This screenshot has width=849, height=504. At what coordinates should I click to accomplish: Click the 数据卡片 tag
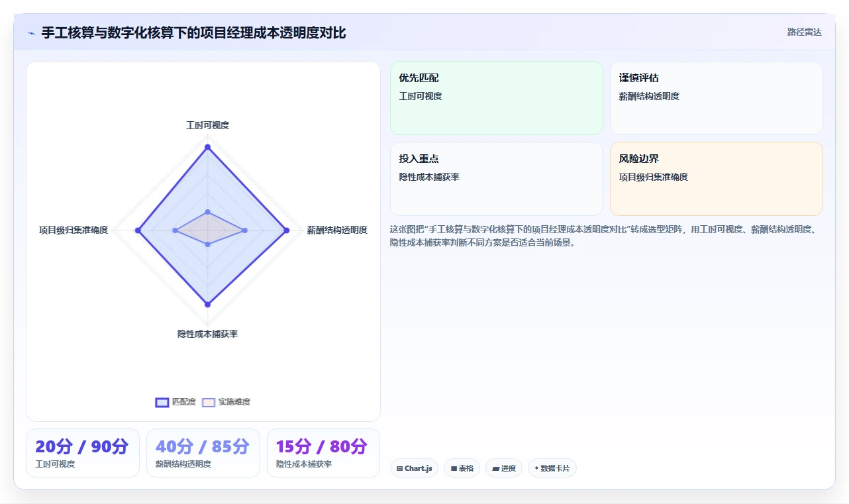(552, 468)
